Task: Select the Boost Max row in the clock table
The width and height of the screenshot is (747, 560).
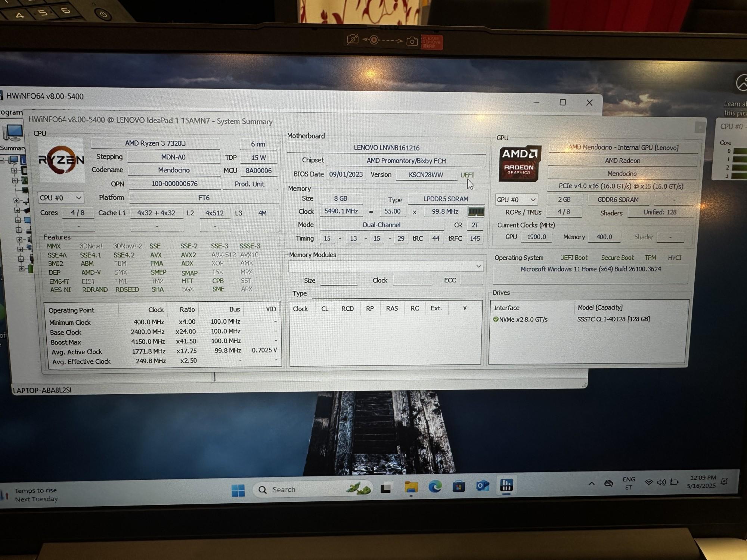Action: 164,342
